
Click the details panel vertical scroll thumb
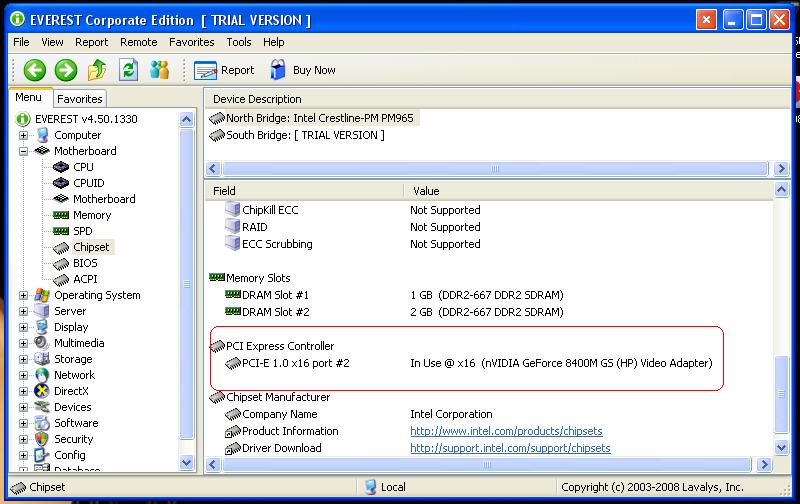point(781,394)
